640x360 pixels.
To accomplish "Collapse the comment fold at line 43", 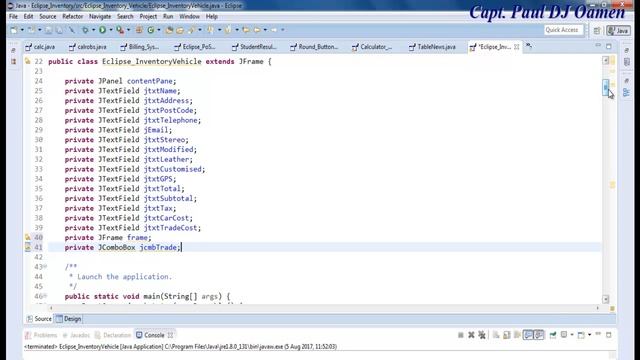I will tap(45, 267).
